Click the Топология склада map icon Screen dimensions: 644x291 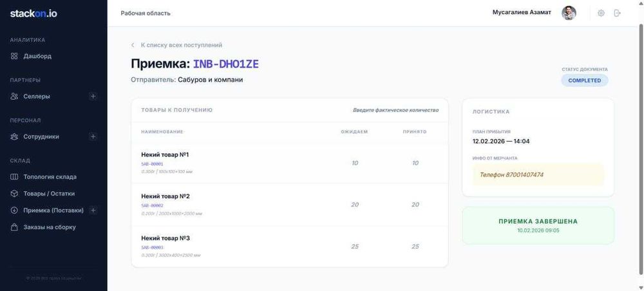pos(14,177)
